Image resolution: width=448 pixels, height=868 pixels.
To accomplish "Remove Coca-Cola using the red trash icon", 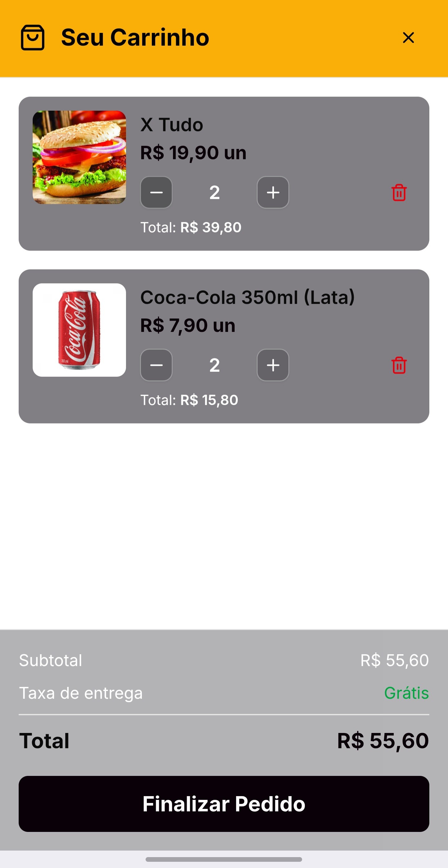I will tap(399, 365).
